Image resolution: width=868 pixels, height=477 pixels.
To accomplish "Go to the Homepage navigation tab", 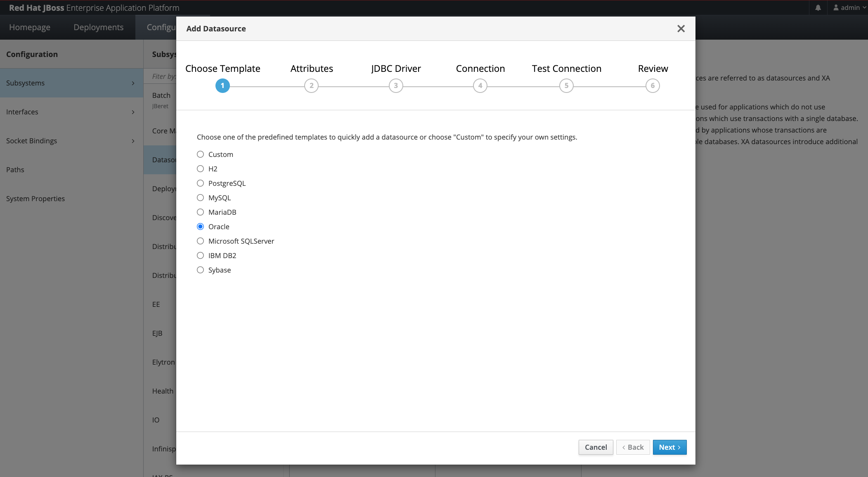I will 30,27.
